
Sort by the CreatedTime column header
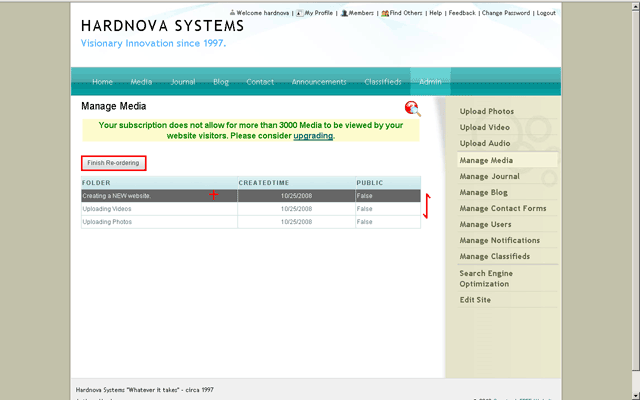point(263,183)
